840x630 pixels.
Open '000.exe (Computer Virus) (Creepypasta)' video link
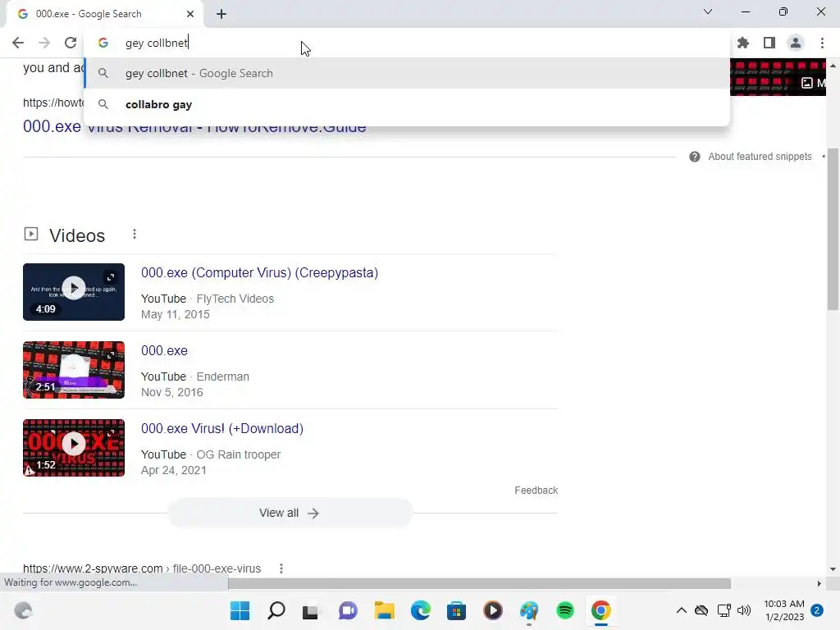[x=260, y=272]
